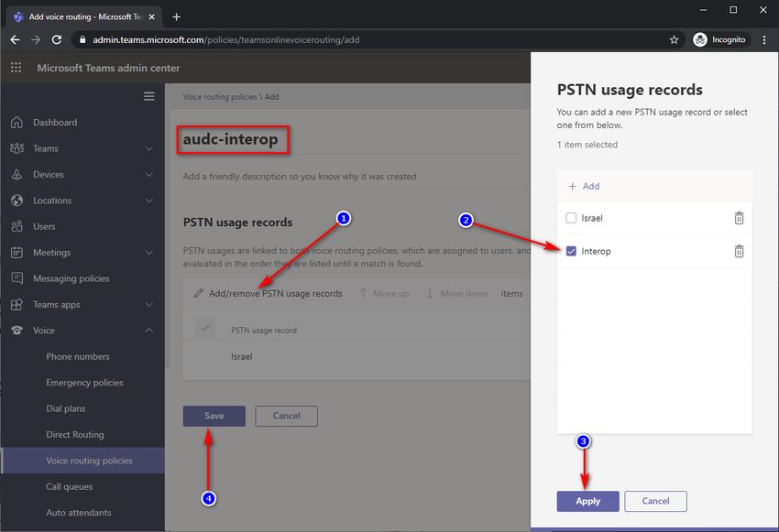Viewport: 779px width, 532px height.
Task: Expand the Locations section chevron
Action: pyautogui.click(x=149, y=201)
